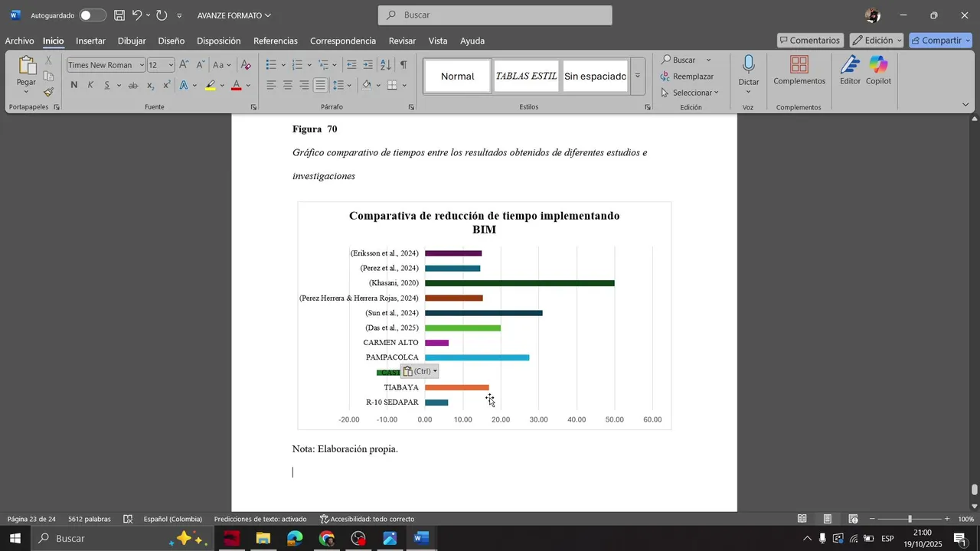Viewport: 980px width, 551px height.
Task: Save the document with the floppy disk icon
Action: click(x=119, y=15)
